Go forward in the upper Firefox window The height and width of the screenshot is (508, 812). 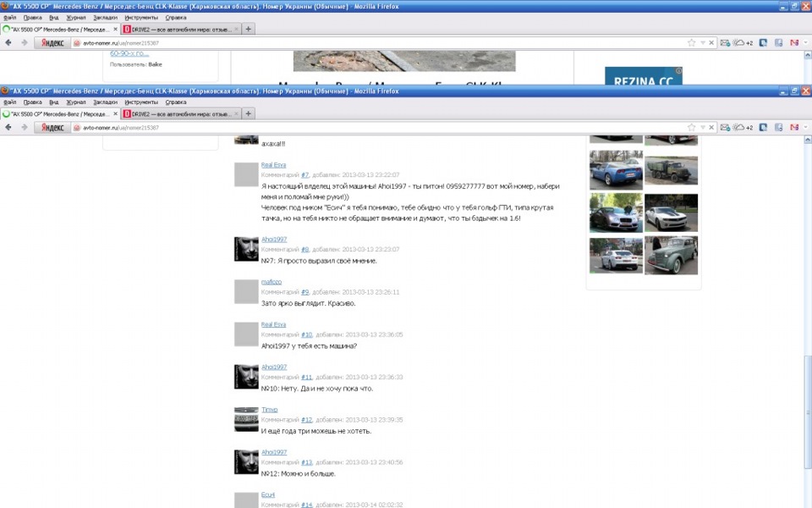24,42
